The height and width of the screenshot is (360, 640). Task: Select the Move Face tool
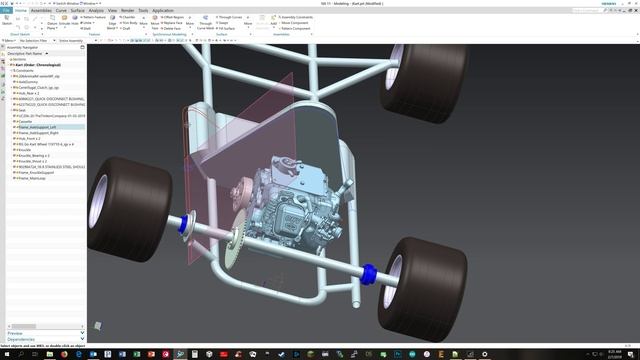pyautogui.click(x=155, y=23)
